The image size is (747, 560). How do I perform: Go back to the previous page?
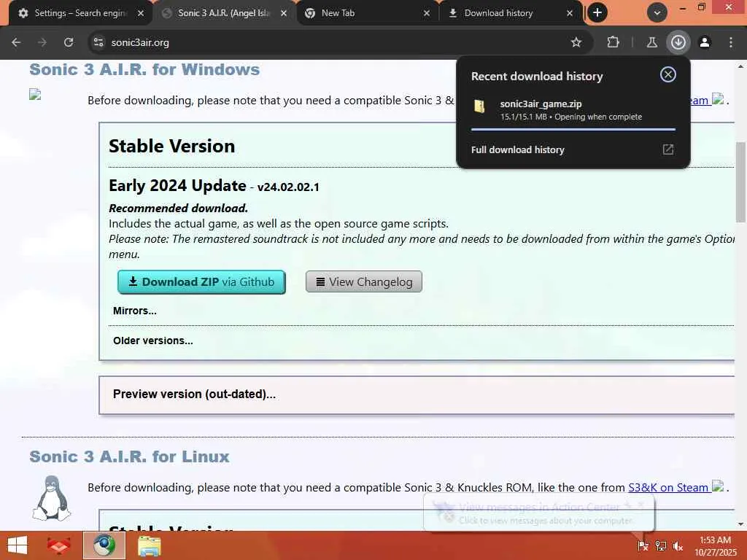click(16, 42)
